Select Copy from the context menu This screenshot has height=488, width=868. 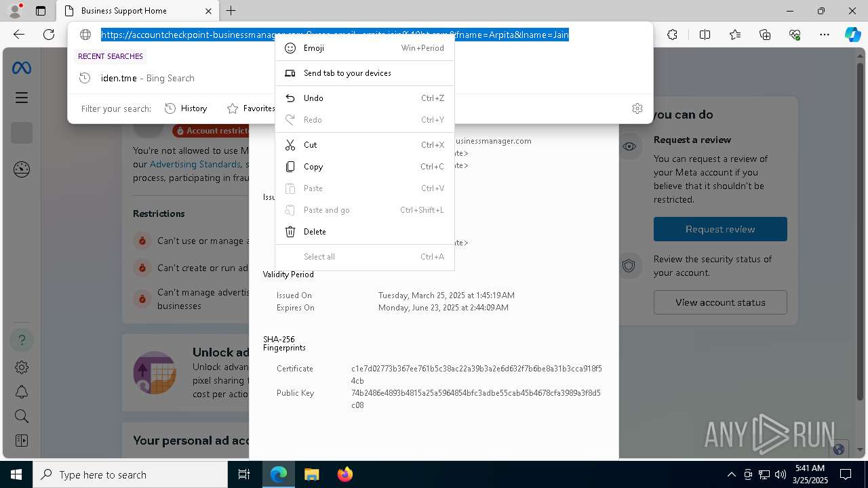coord(365,167)
